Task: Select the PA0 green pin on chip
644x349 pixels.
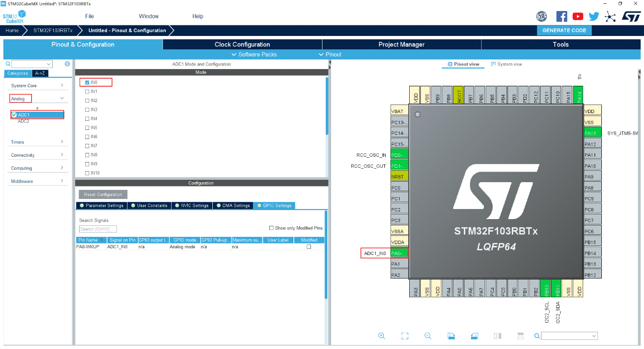Action: click(x=399, y=253)
